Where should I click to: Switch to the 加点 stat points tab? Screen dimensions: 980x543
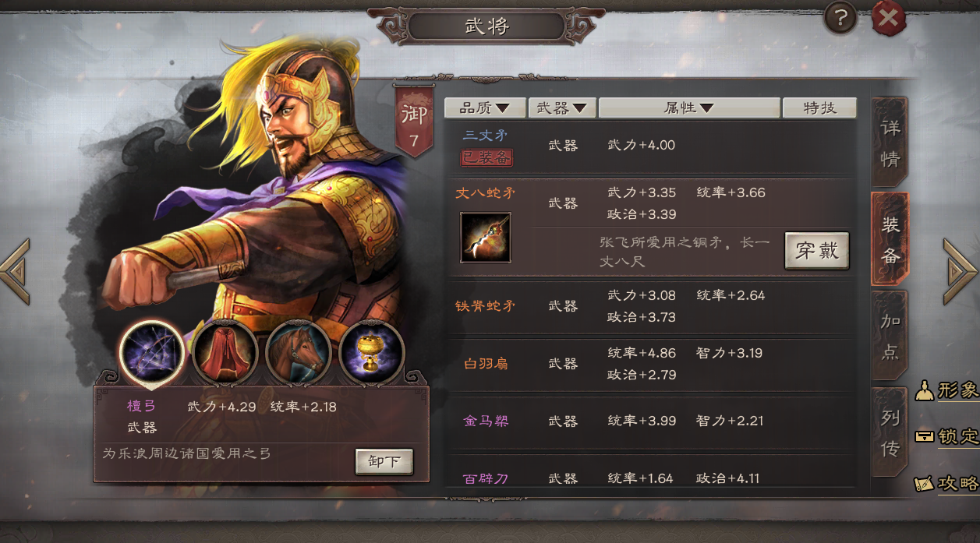[890, 336]
